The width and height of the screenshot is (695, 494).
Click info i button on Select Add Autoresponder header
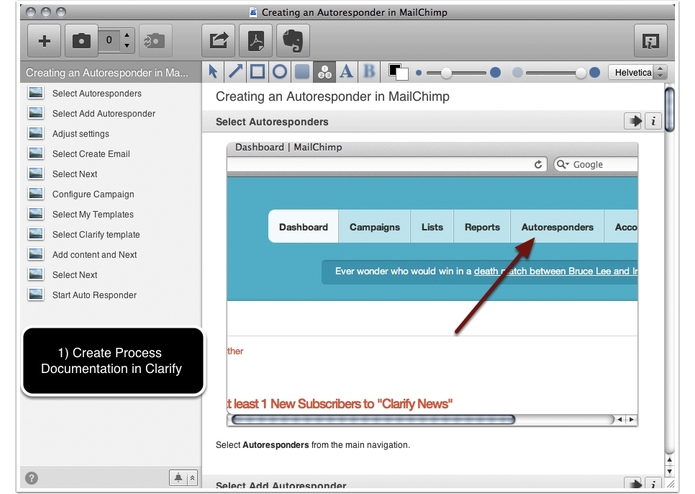pos(653,484)
